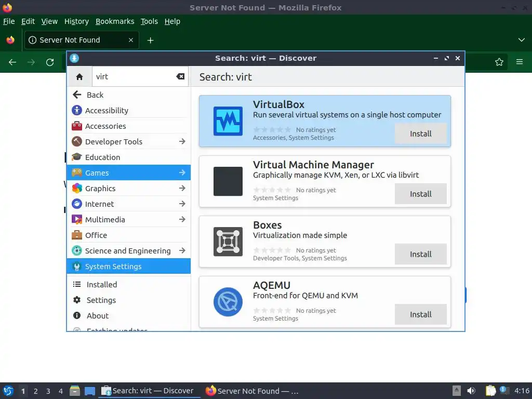The width and height of the screenshot is (532, 399).
Task: Open the list all tabs dropdown in Firefox
Action: tap(522, 40)
